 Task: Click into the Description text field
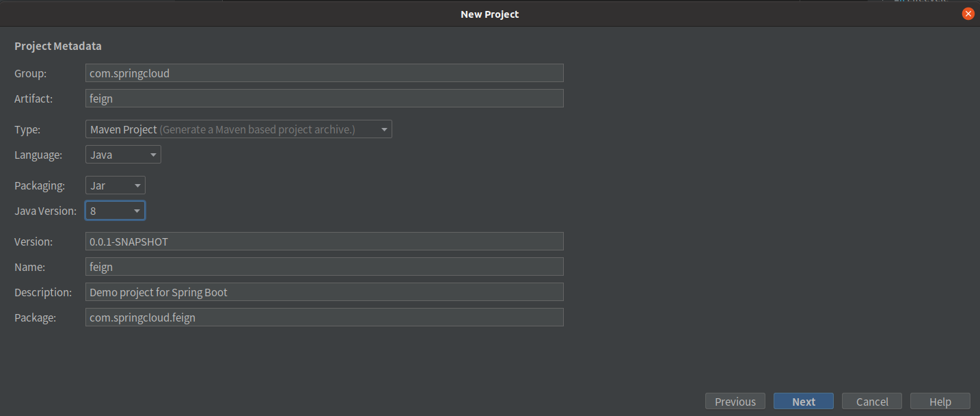pyautogui.click(x=324, y=292)
